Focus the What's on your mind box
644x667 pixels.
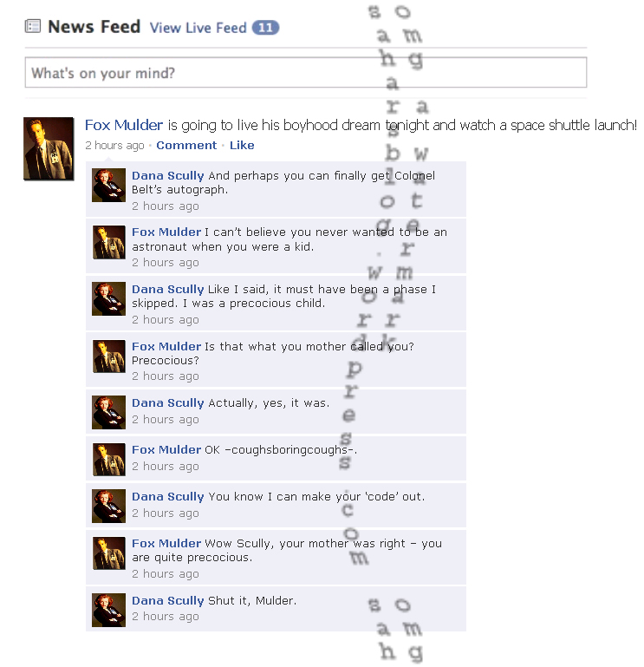point(306,72)
